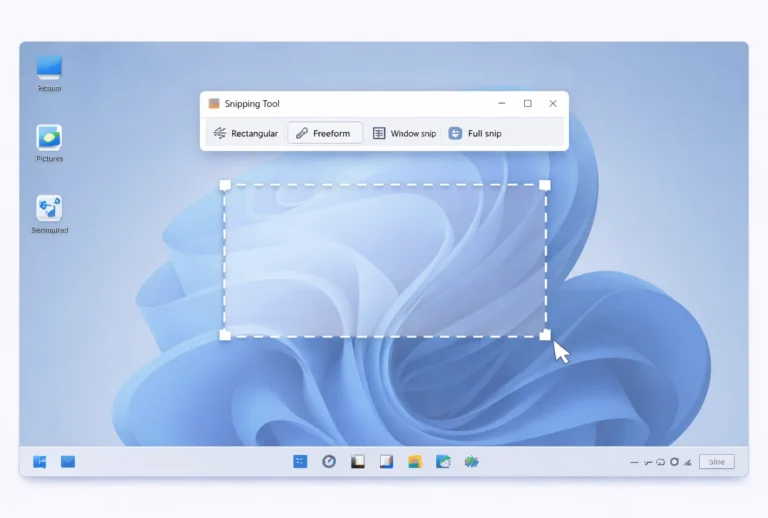Open the white-blue-orange square taskbar icon
The image size is (768, 518).
click(x=386, y=461)
